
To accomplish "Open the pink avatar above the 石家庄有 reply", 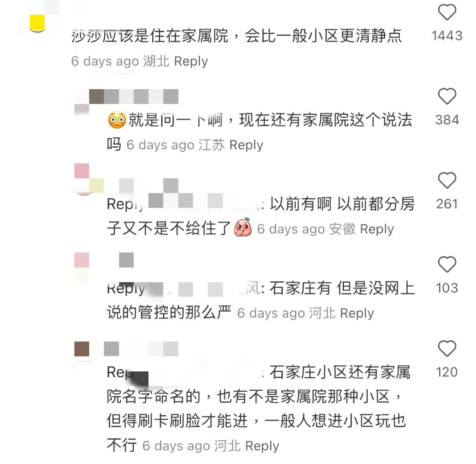I will tap(82, 267).
